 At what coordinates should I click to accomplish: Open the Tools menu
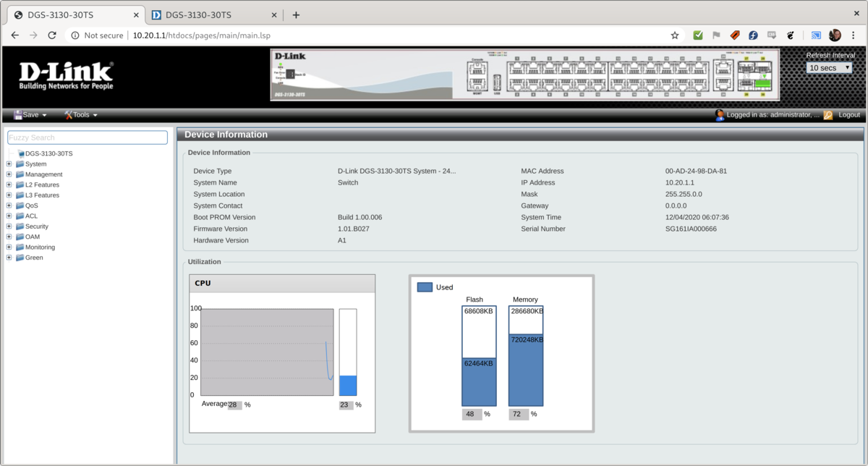(81, 115)
